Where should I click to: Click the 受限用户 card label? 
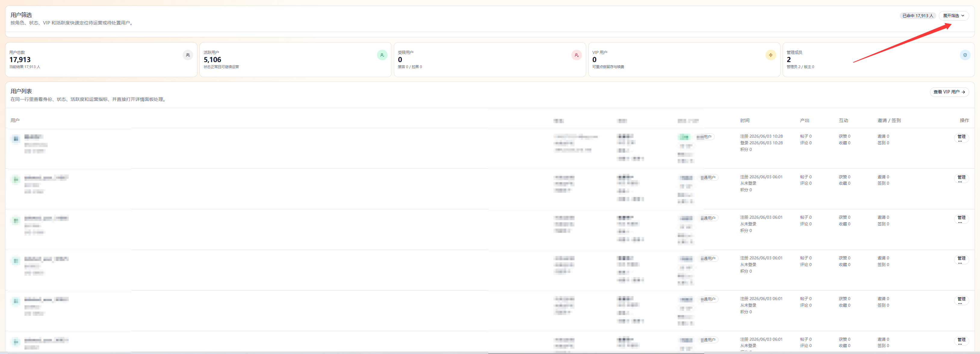tap(406, 52)
